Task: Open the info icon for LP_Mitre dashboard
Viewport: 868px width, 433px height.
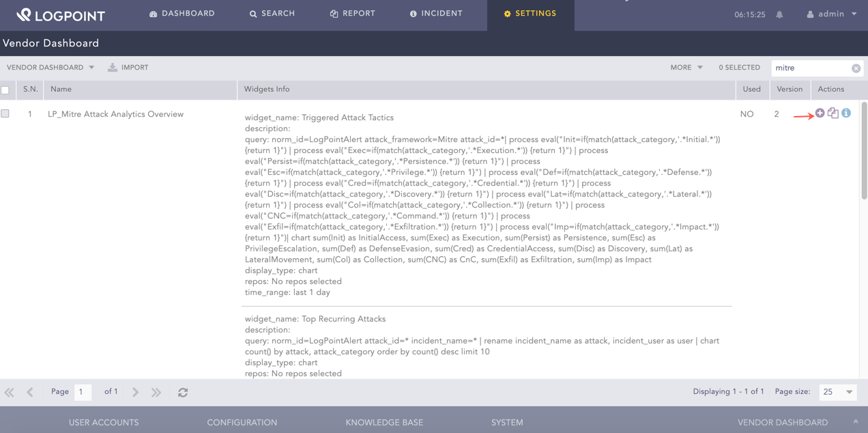Action: 846,113
